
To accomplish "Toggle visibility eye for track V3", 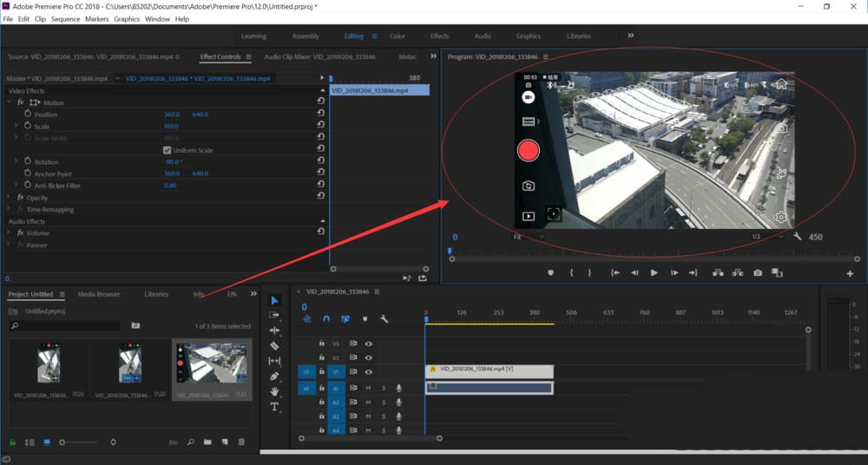I will (369, 344).
